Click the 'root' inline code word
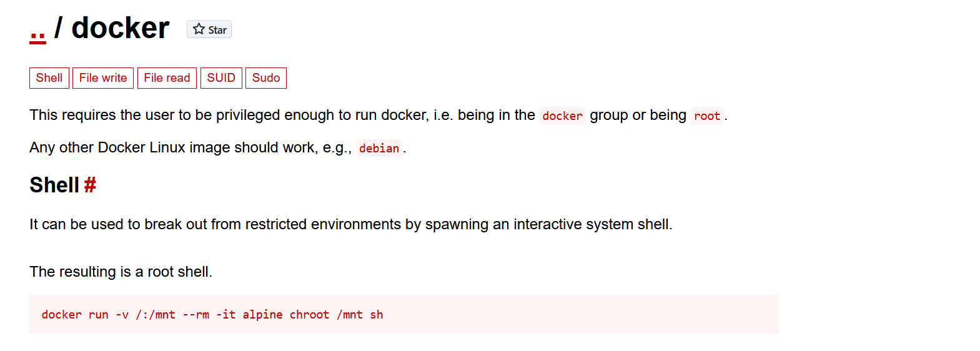This screenshot has height=351, width=980. [706, 116]
